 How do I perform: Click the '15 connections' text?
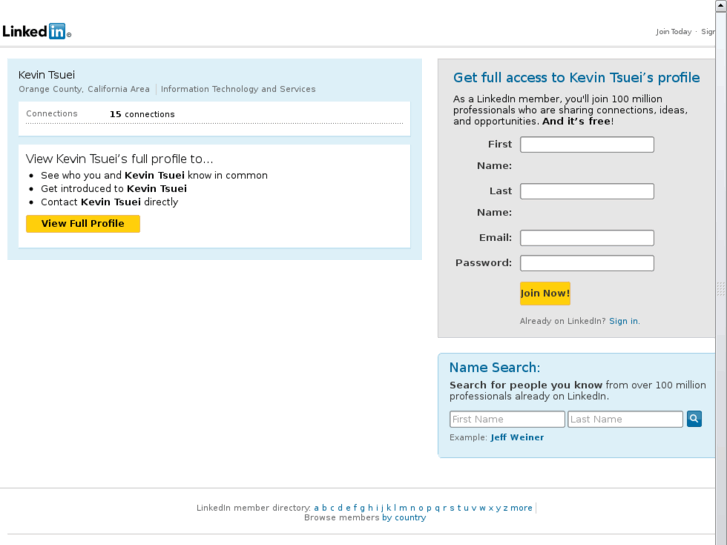click(142, 114)
